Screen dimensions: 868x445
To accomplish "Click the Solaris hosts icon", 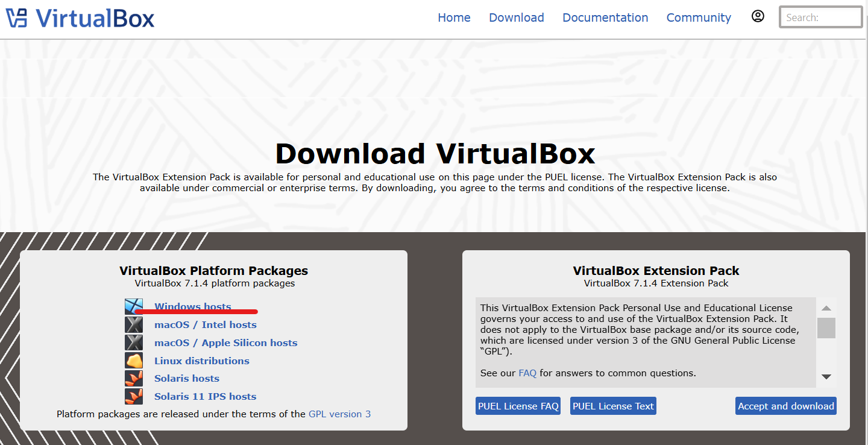I will click(x=134, y=378).
